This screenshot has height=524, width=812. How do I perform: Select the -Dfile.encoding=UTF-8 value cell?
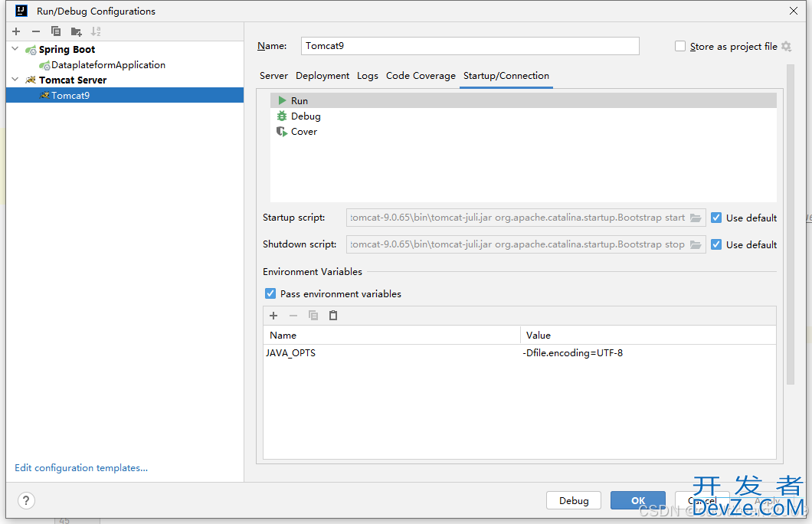click(x=648, y=353)
